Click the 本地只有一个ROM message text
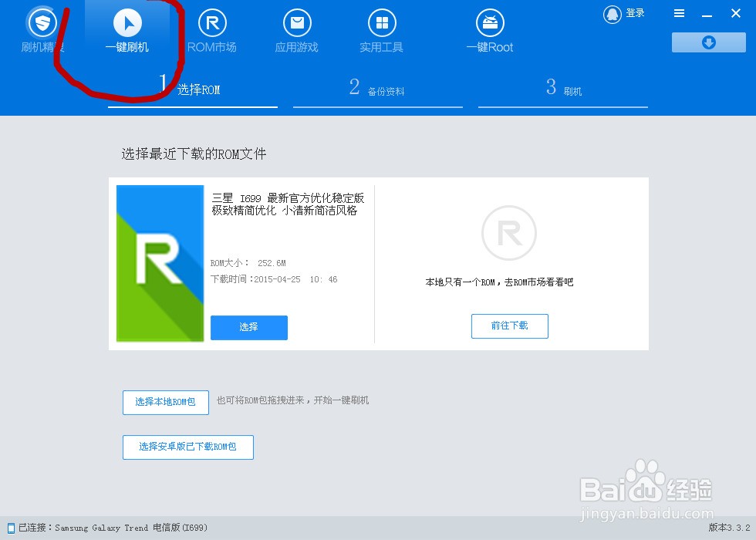This screenshot has height=540, width=756. [499, 282]
